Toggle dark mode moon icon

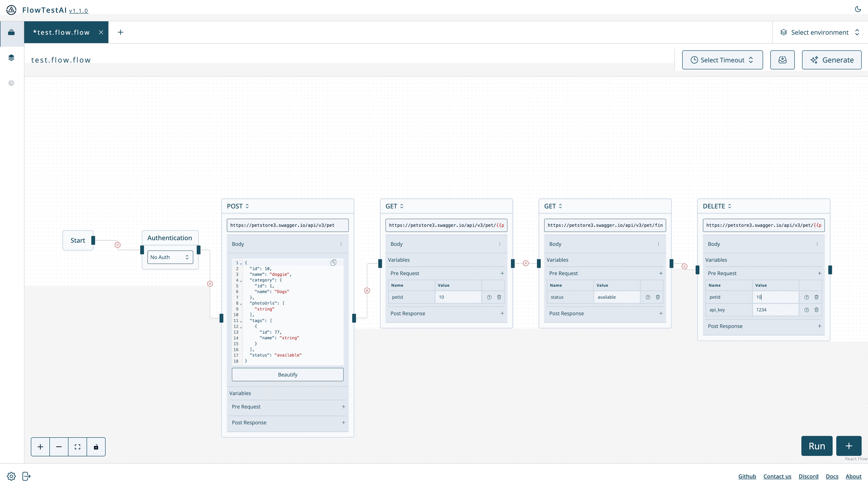pos(858,9)
